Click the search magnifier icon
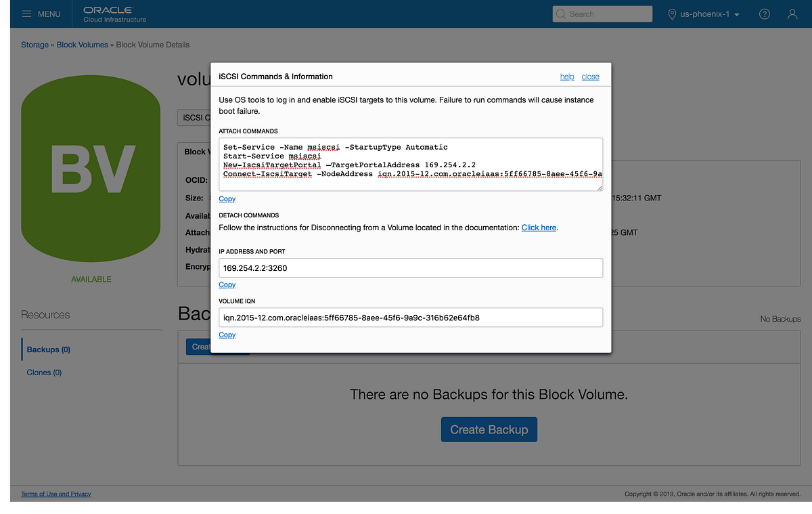 [x=561, y=14]
